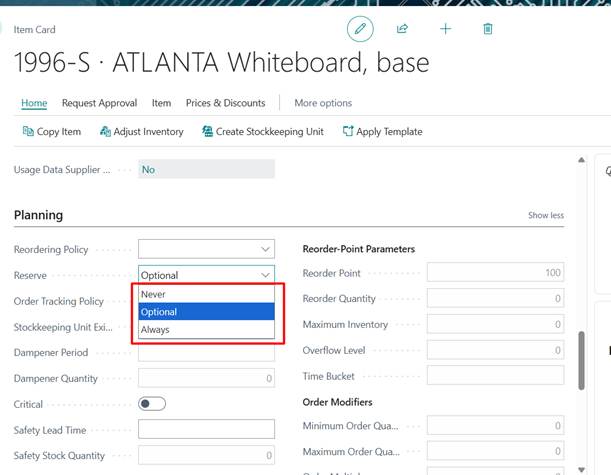Click the Maximum Inventory field
This screenshot has width=611, height=475.
pyautogui.click(x=495, y=324)
